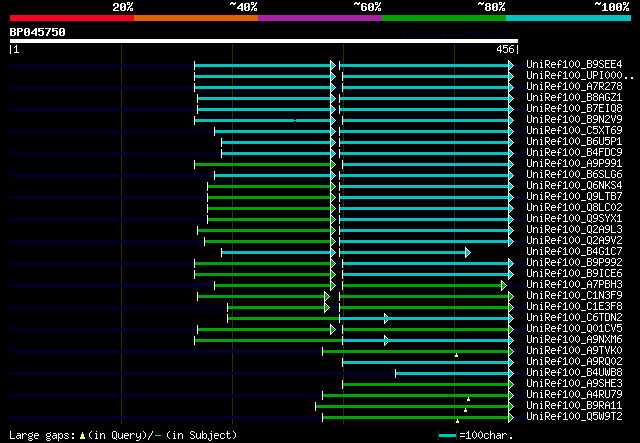Image resolution: width=640 pixels, height=443 pixels.
Task: Open the UniRef100_A9RQ02 entry
Action: (x=574, y=362)
